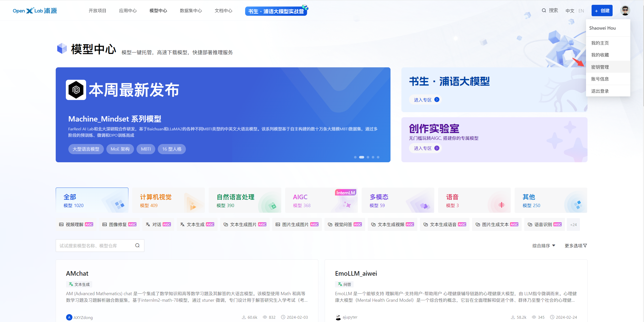Open user avatar profile menu
The height and width of the screenshot is (322, 644).
(625, 10)
